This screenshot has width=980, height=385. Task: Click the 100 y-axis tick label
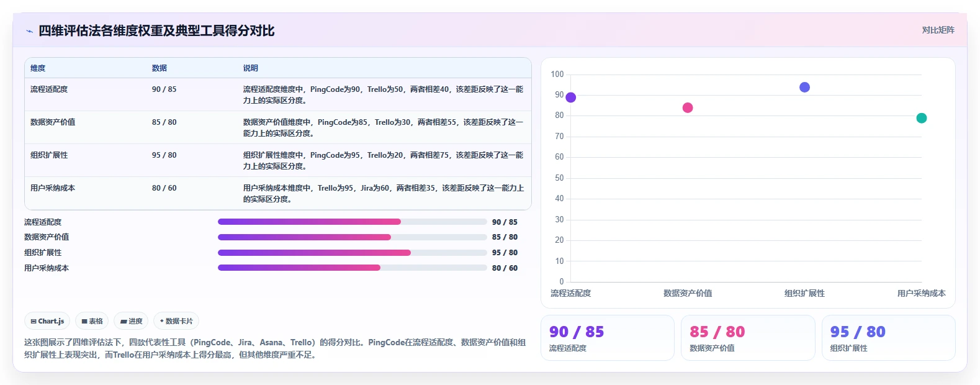coord(557,75)
